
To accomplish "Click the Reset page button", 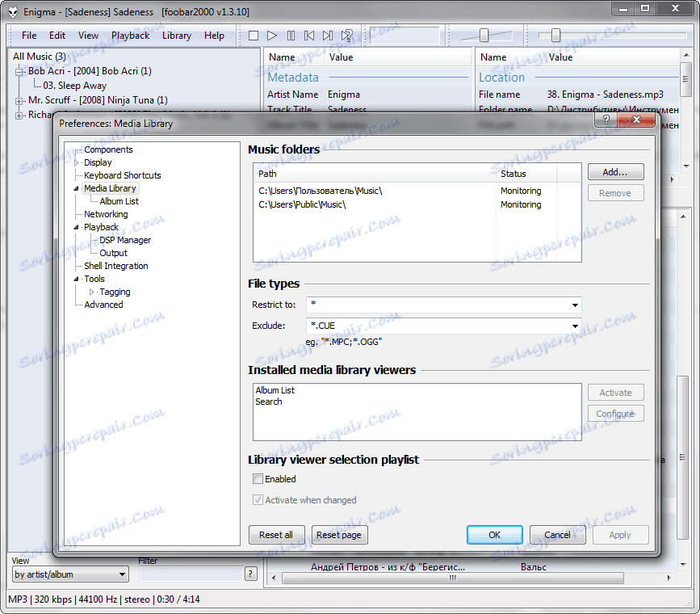I will (339, 535).
